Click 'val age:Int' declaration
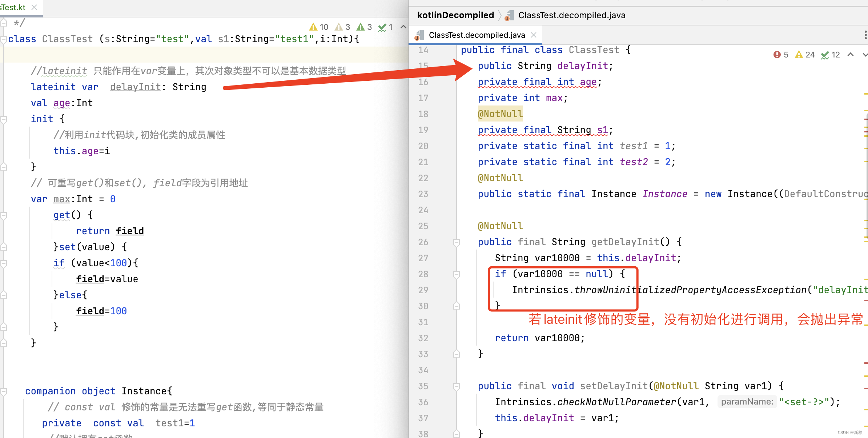Viewport: 868px width, 438px height. (x=62, y=103)
